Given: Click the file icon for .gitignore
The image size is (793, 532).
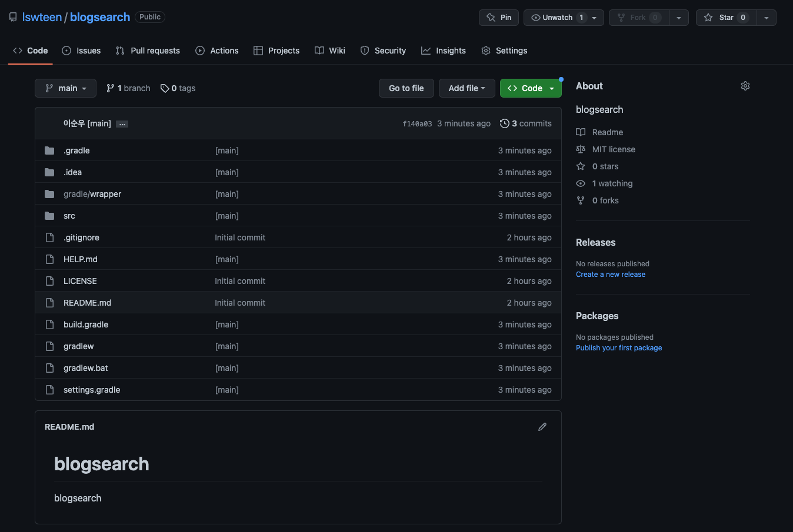Looking at the screenshot, I should 49,237.
